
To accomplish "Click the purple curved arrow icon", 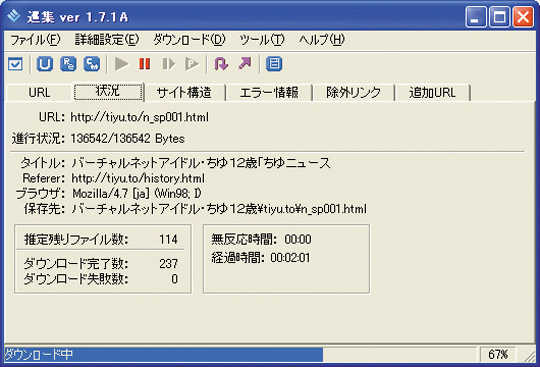I will tap(221, 64).
